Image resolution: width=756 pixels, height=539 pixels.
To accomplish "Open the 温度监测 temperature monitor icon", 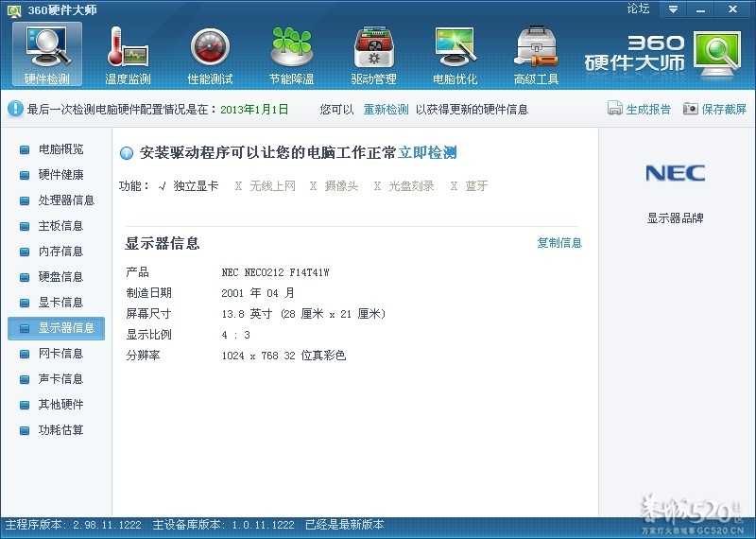I will [129, 55].
